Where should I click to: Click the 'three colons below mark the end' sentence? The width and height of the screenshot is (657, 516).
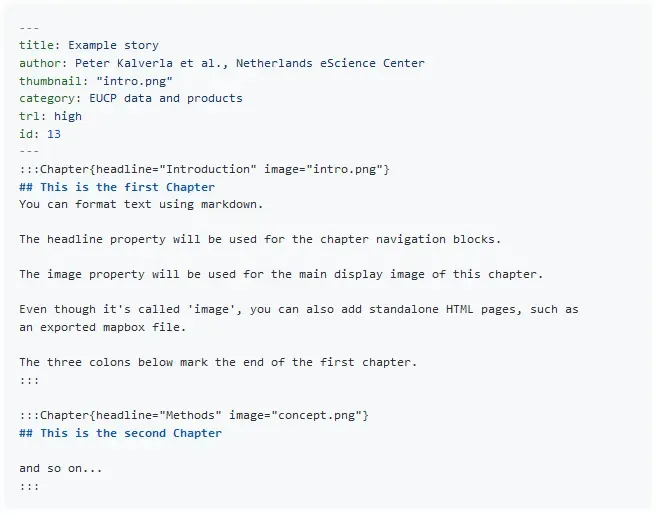(218, 362)
